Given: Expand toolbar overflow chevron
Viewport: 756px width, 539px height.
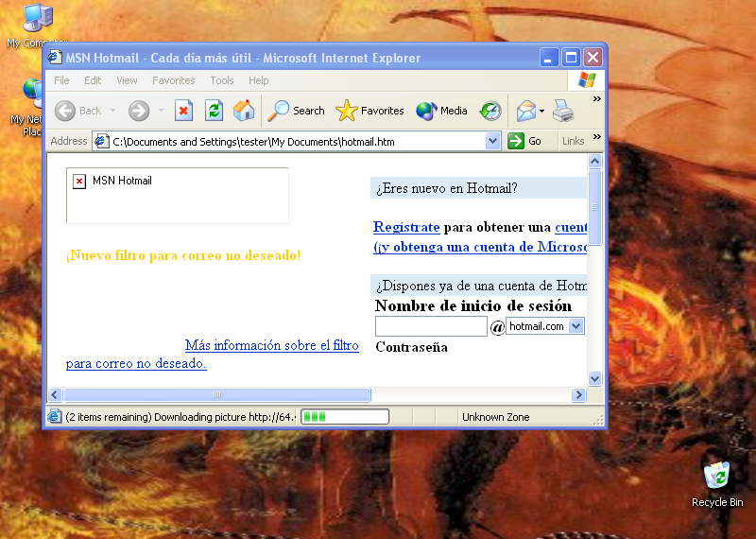Looking at the screenshot, I should [x=597, y=99].
